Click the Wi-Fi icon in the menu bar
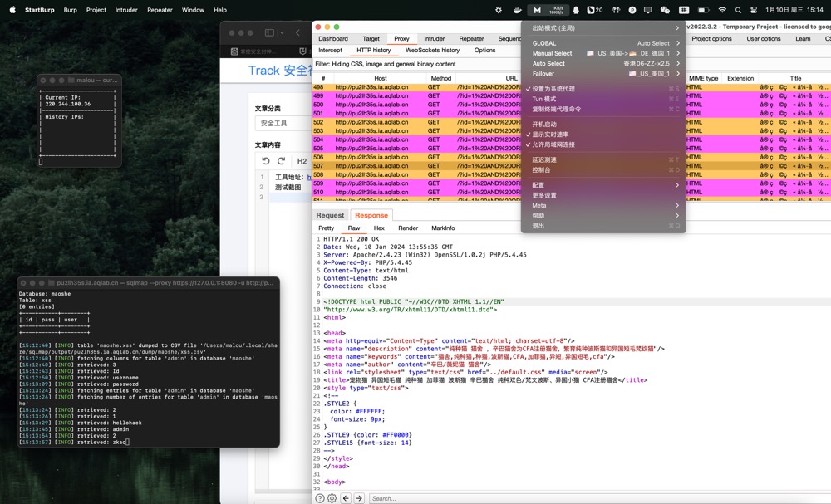The width and height of the screenshot is (831, 504). (722, 10)
